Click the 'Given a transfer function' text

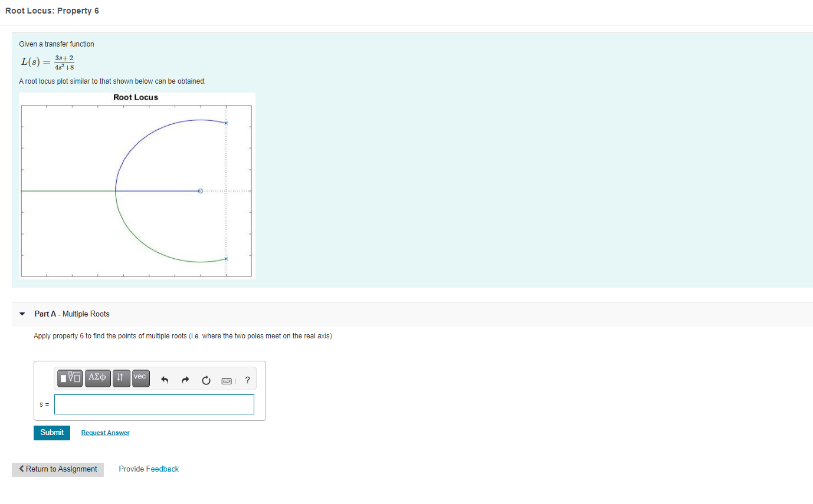point(57,44)
